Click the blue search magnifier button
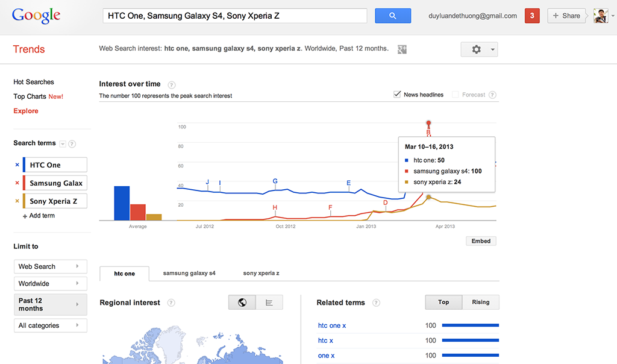 393,15
